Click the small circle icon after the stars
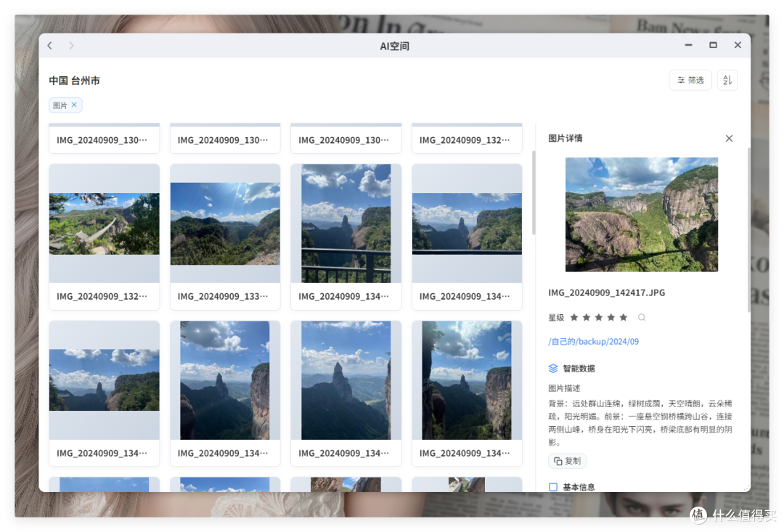 coord(642,317)
